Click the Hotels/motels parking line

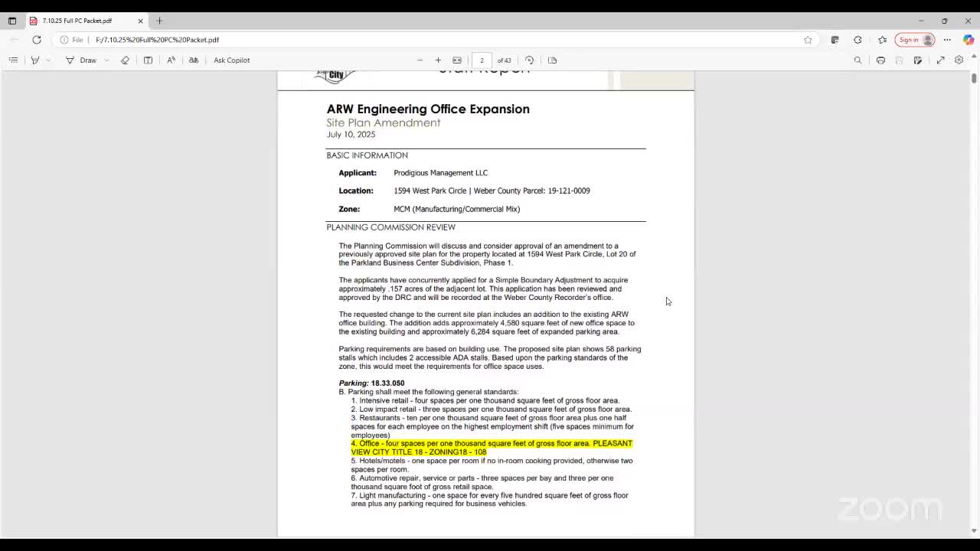(492, 465)
